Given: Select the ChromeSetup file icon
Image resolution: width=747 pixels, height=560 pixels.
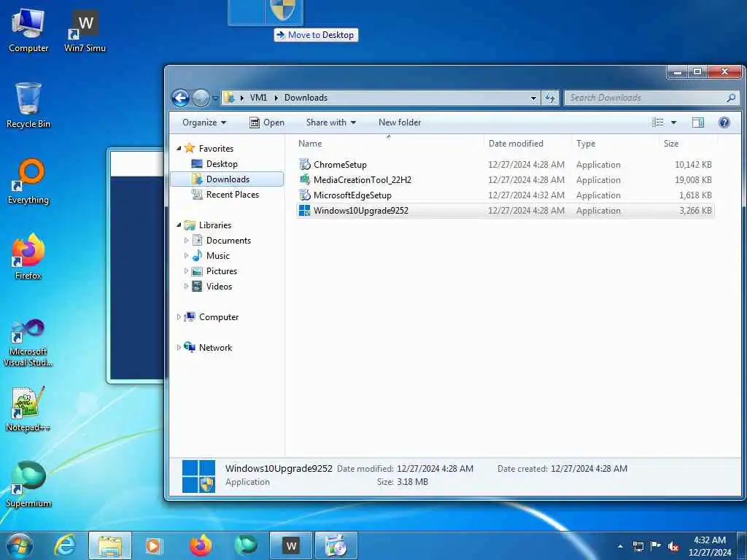Looking at the screenshot, I should tap(304, 165).
